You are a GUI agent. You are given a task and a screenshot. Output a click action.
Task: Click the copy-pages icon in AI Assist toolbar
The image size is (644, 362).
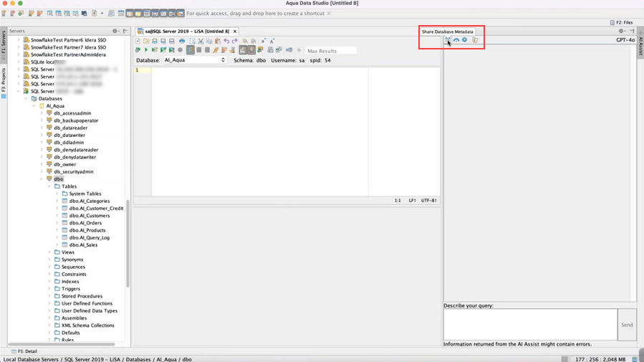pos(475,40)
